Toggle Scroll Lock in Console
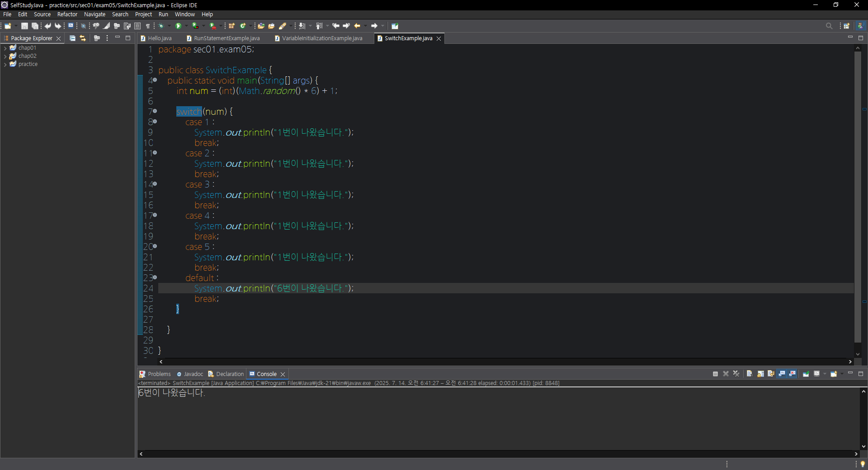Viewport: 868px width, 470px height. 760,374
